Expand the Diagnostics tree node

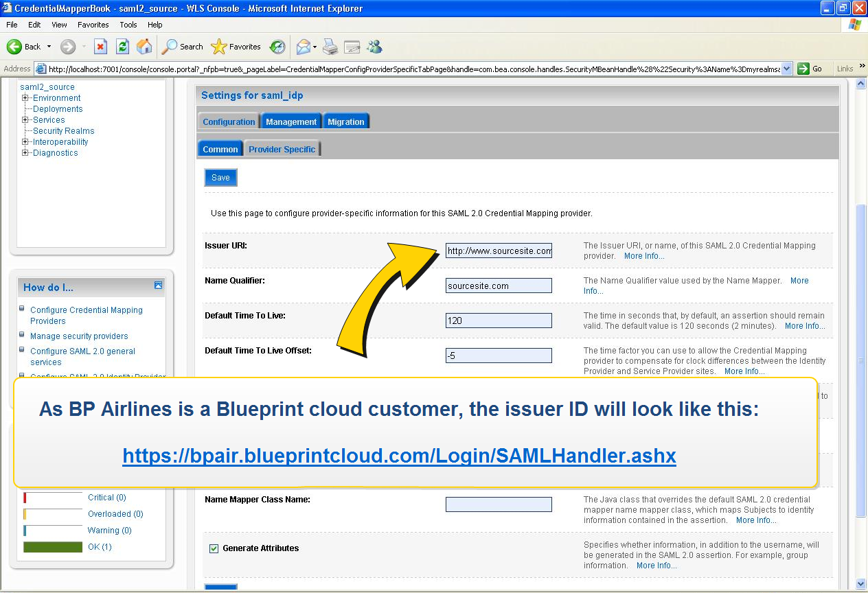(x=25, y=153)
